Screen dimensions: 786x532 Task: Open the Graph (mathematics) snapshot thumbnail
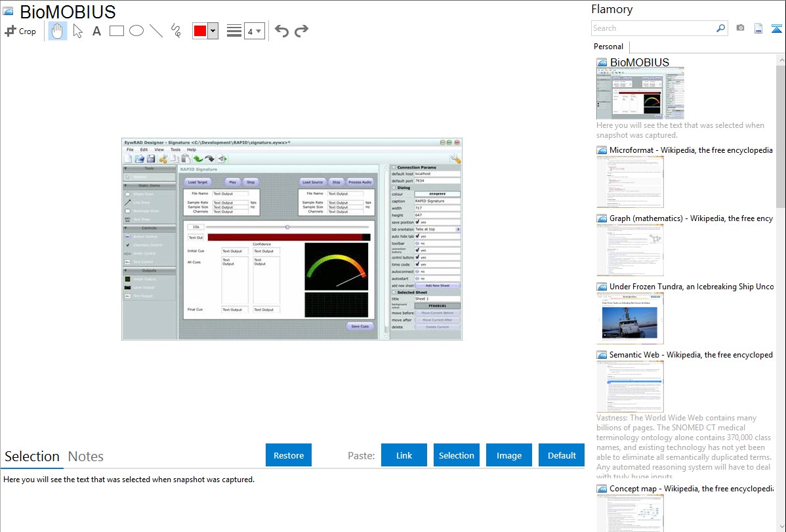pyautogui.click(x=630, y=250)
